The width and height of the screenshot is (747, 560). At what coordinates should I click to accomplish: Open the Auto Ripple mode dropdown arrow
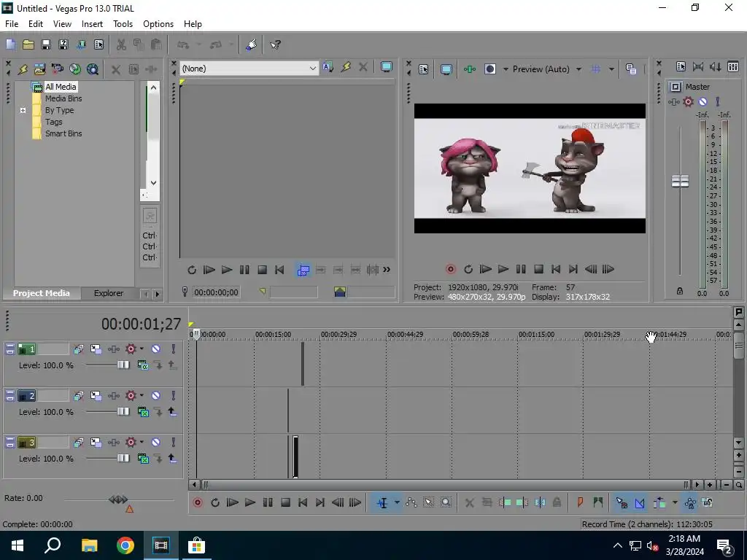pos(675,503)
